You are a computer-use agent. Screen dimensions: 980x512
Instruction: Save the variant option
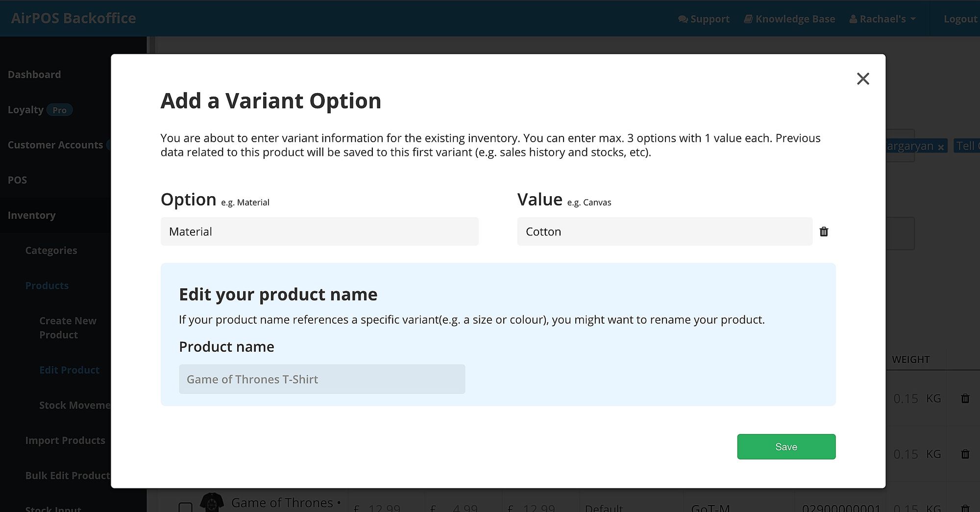786,447
